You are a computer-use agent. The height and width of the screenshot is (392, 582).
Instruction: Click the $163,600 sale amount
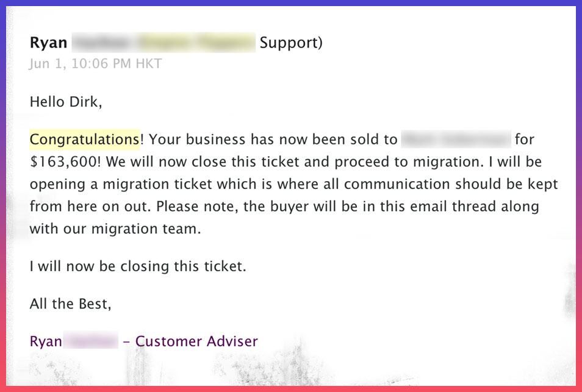pyautogui.click(x=63, y=162)
